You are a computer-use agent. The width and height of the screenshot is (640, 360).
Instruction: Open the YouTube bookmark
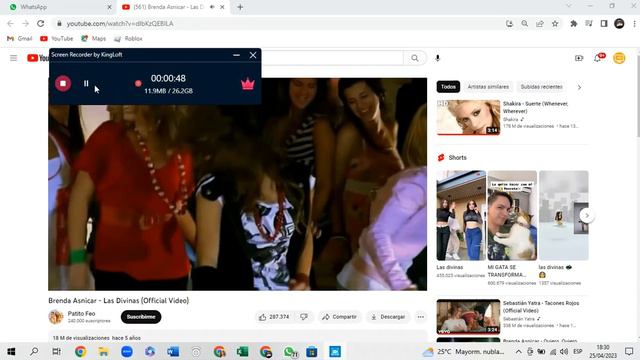[57, 38]
